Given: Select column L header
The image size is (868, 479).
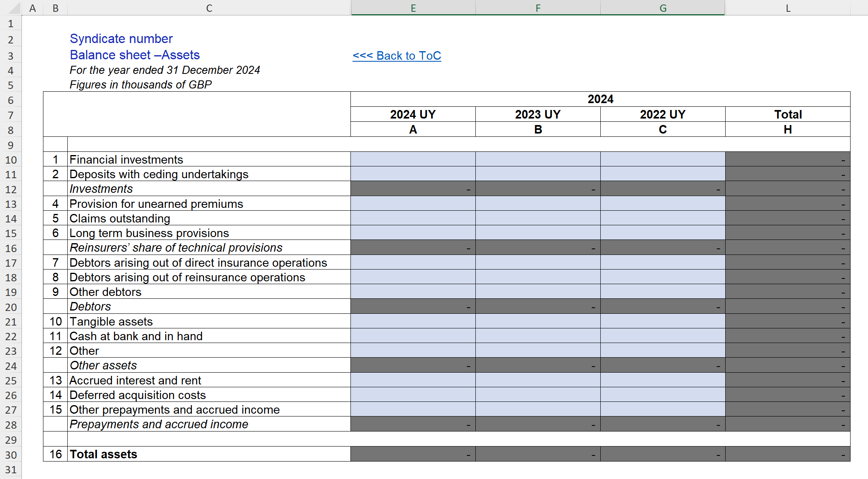Looking at the screenshot, I should (787, 8).
